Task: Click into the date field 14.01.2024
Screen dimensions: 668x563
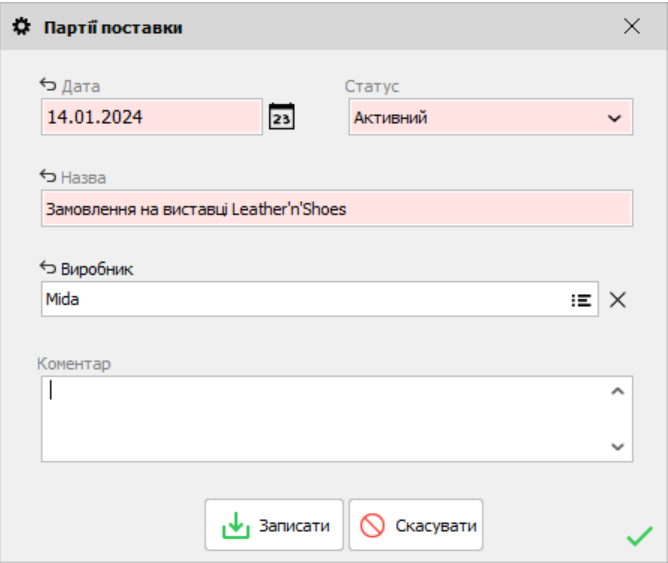Action: (150, 117)
